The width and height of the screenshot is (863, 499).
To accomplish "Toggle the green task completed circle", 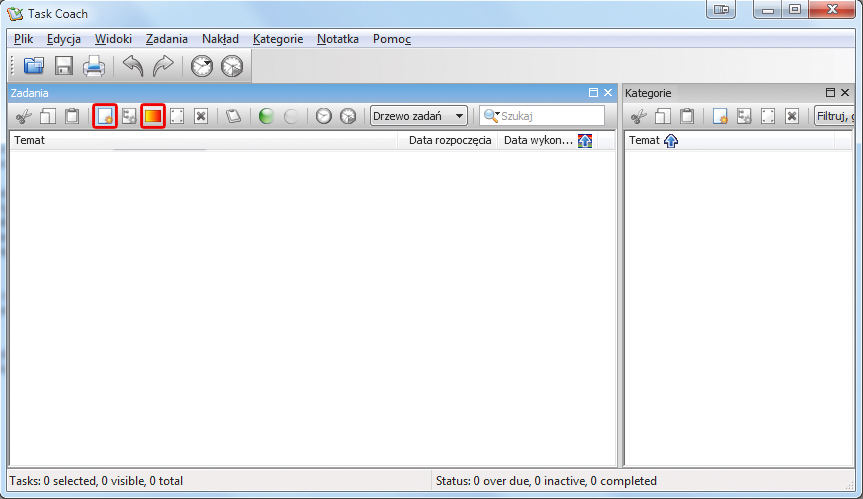I will (266, 116).
